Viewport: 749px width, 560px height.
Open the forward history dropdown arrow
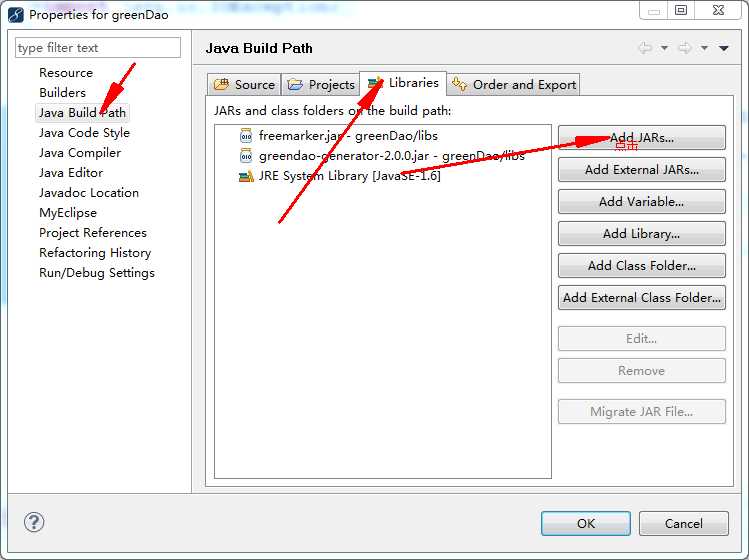[704, 48]
